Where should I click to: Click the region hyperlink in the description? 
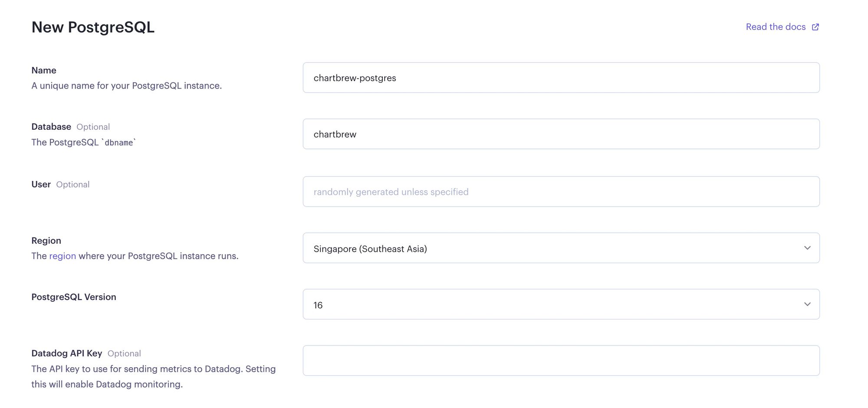point(62,256)
